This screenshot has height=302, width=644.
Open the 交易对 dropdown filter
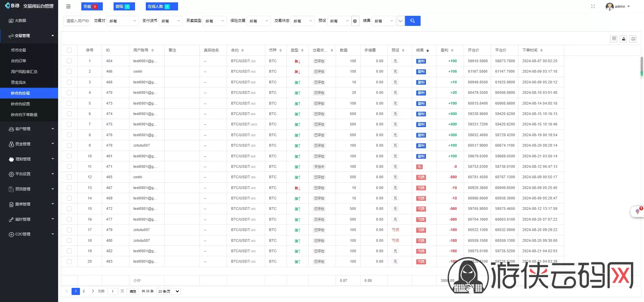123,21
